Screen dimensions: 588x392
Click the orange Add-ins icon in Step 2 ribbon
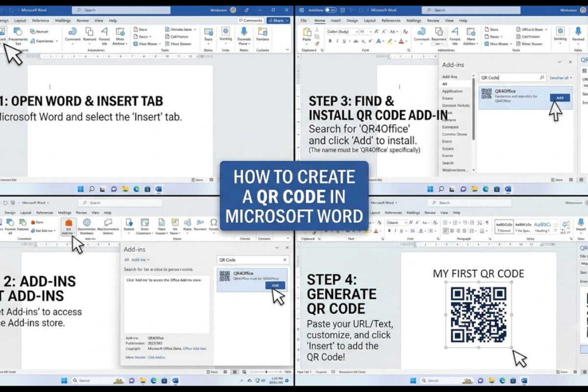pyautogui.click(x=69, y=223)
